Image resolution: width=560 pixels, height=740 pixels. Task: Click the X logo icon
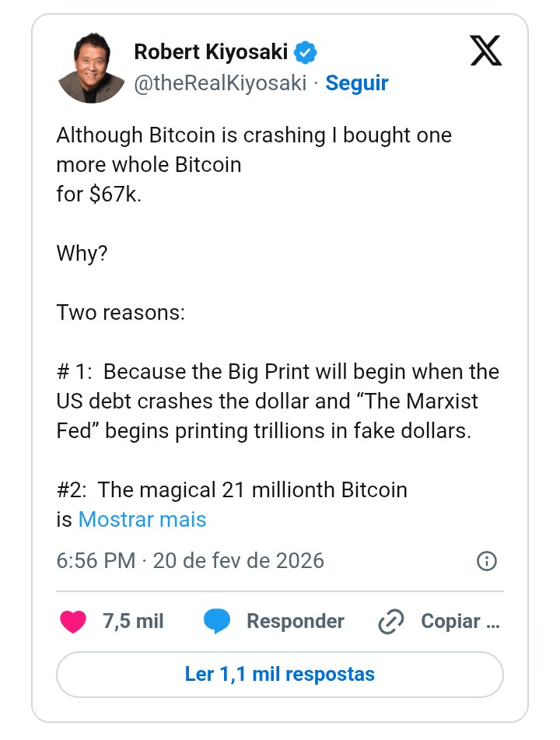(487, 52)
